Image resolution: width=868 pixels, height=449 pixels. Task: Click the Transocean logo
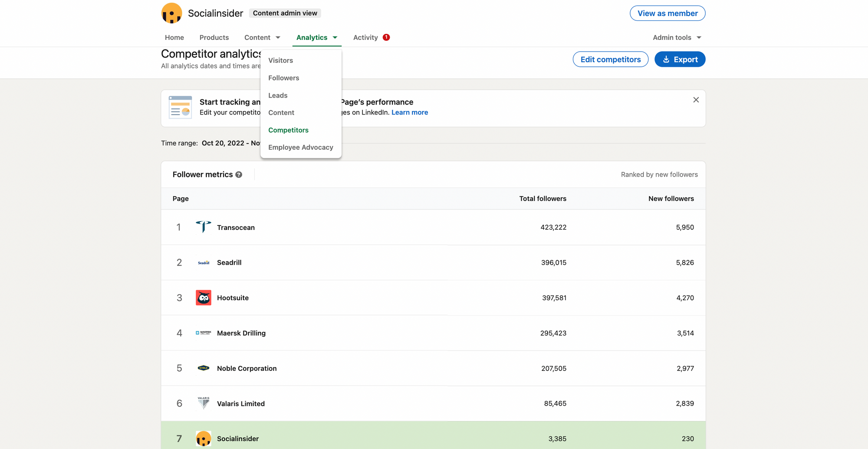[204, 227]
